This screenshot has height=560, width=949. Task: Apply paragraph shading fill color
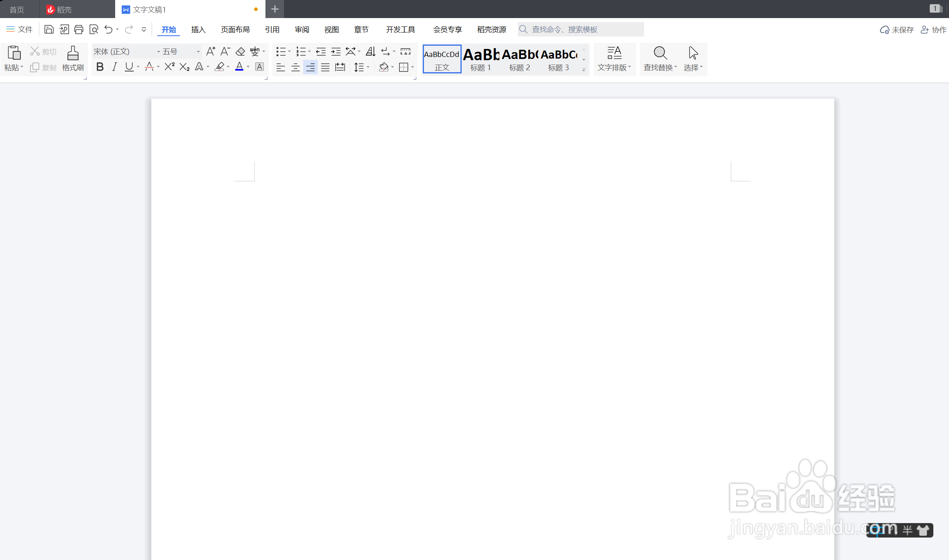pyautogui.click(x=383, y=67)
